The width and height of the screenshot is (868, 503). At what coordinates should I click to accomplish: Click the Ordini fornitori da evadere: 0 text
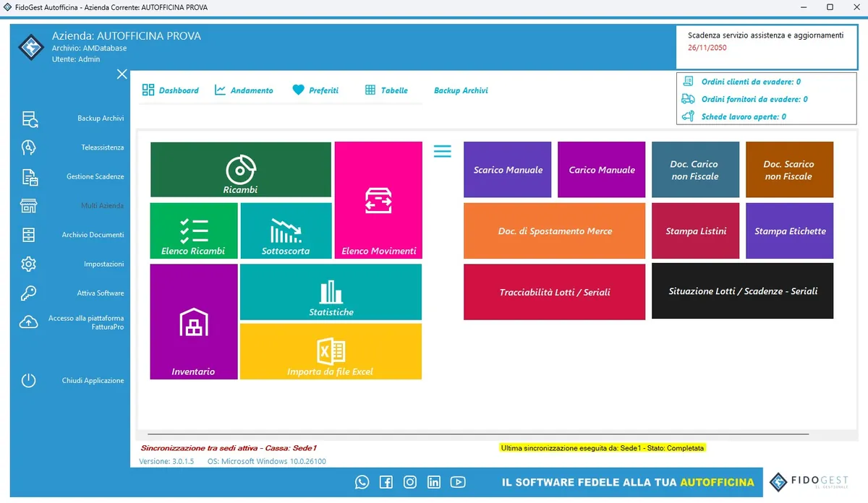pos(754,99)
